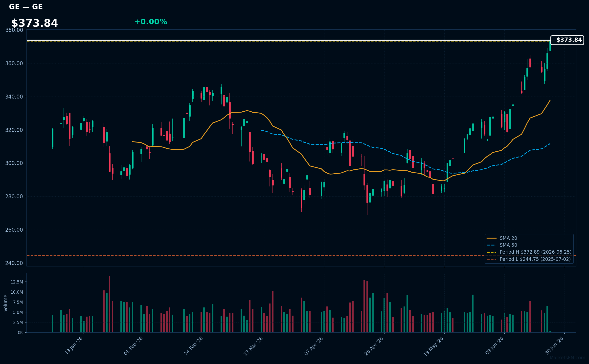Click the 07 Apr '26 date label
The width and height of the screenshot is (589, 364).
coord(314,346)
